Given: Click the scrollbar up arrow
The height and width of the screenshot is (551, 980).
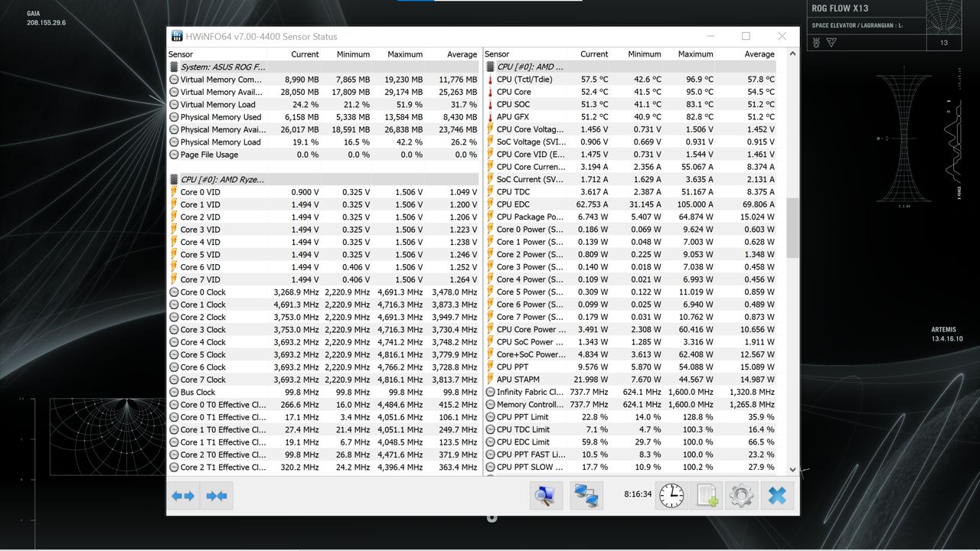Looking at the screenshot, I should [x=792, y=54].
